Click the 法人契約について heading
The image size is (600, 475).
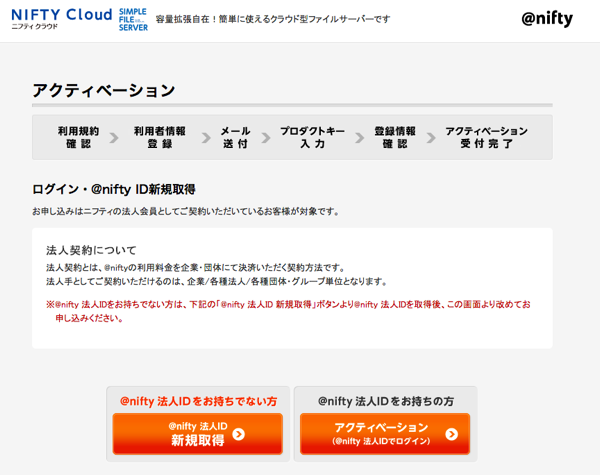coord(91,250)
